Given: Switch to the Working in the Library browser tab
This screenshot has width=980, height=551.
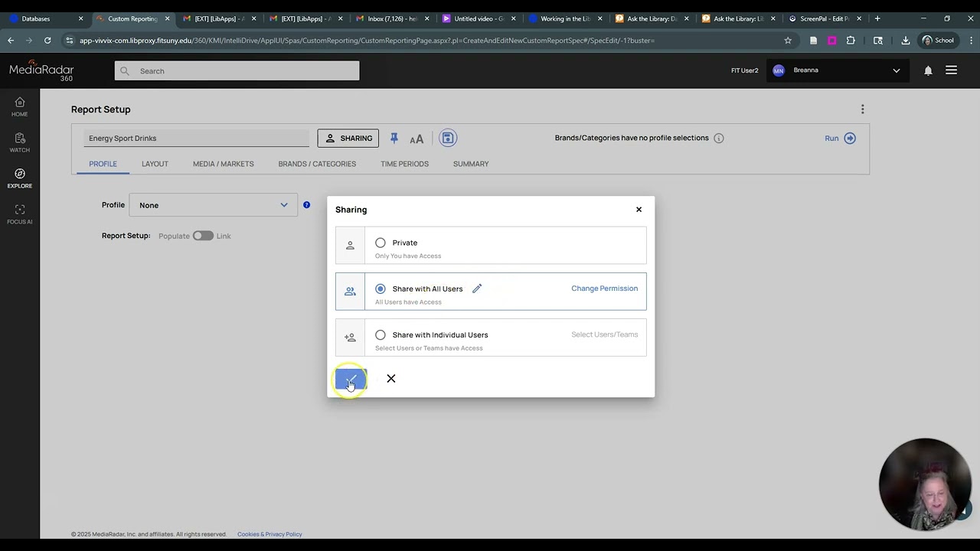Looking at the screenshot, I should click(564, 18).
